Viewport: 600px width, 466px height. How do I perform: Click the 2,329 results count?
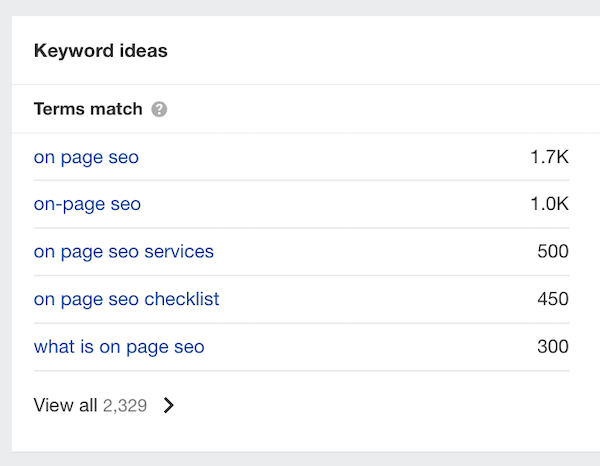tap(125, 405)
